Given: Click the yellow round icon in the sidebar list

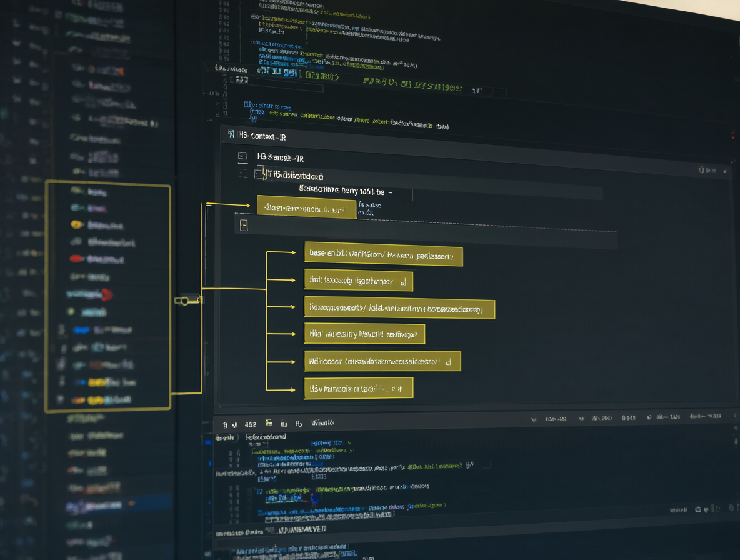Looking at the screenshot, I should (x=76, y=224).
